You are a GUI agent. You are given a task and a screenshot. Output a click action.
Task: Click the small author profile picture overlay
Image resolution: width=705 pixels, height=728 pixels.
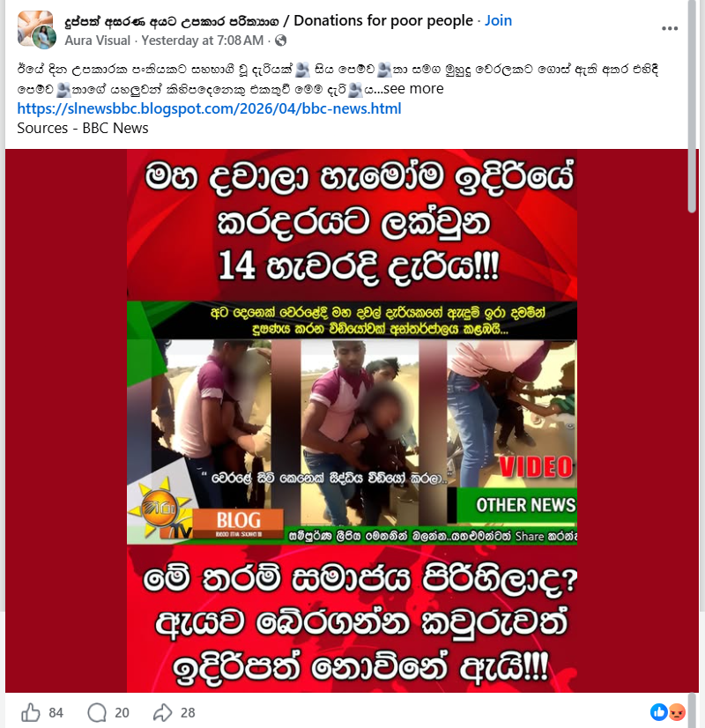(45, 37)
